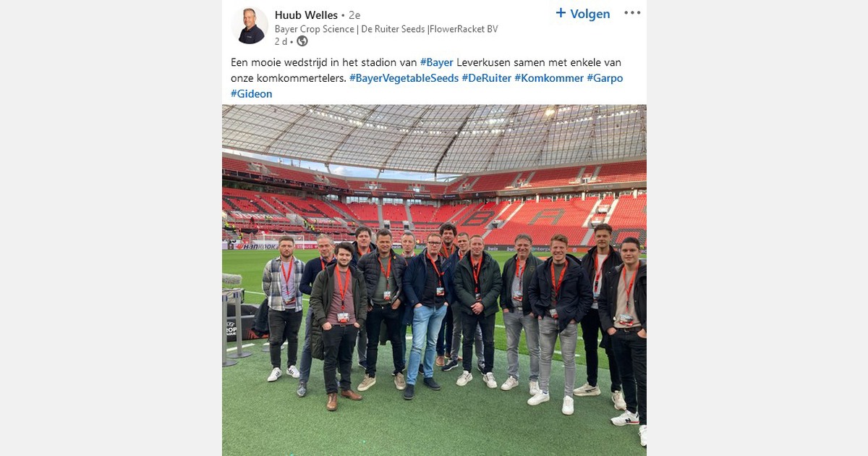The image size is (868, 456).
Task: Open the #BayerVegetableSeeds hashtag
Action: point(404,78)
